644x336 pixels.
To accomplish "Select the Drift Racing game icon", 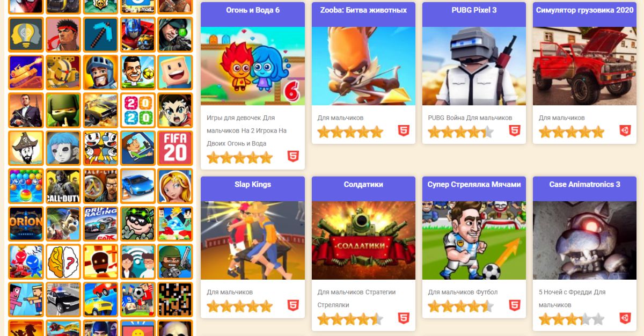I will point(100,224).
